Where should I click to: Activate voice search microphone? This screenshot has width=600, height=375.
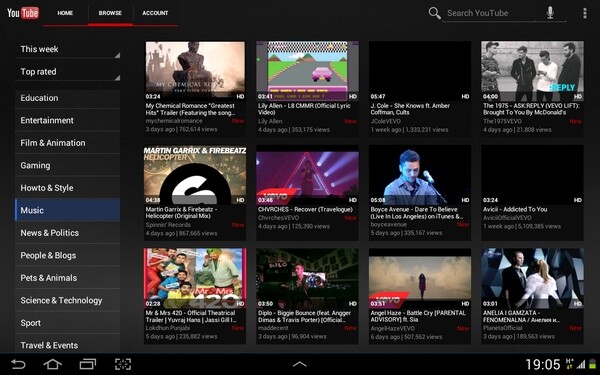(550, 13)
